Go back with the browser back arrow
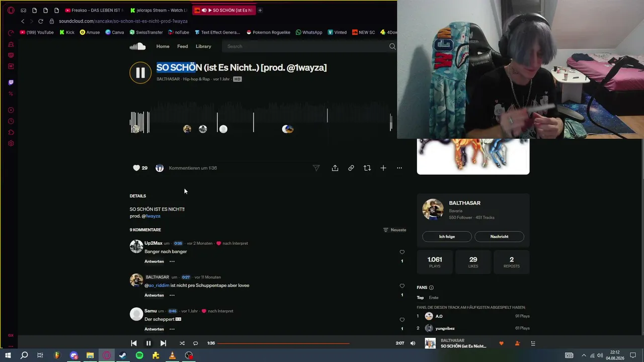Screen dimensions: 644x362 (23, 21)
